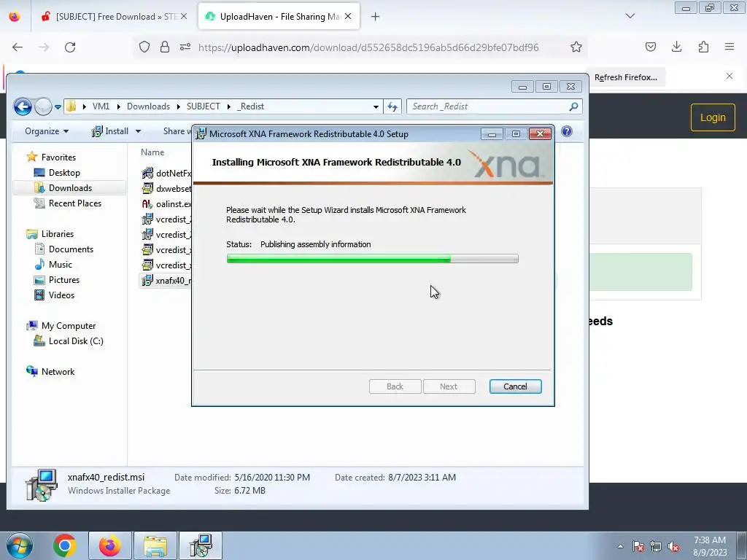The height and width of the screenshot is (560, 747).
Task: Open Save to Pocket icon
Action: [x=650, y=47]
